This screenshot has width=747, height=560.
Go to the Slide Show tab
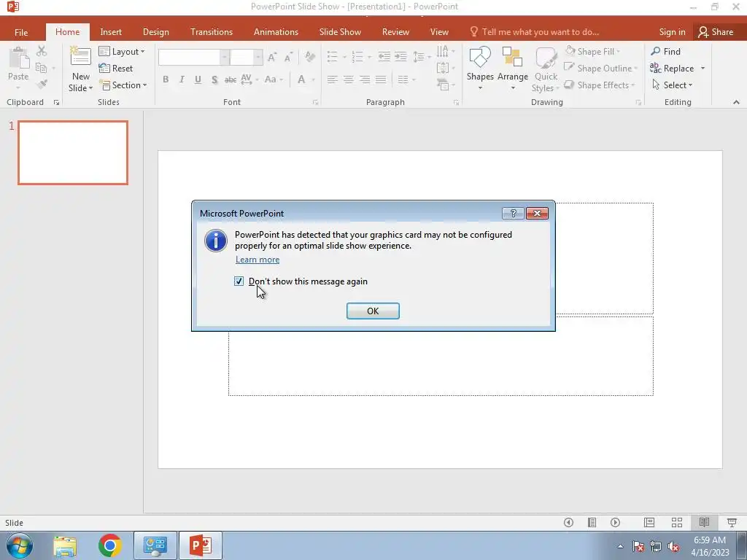point(340,32)
